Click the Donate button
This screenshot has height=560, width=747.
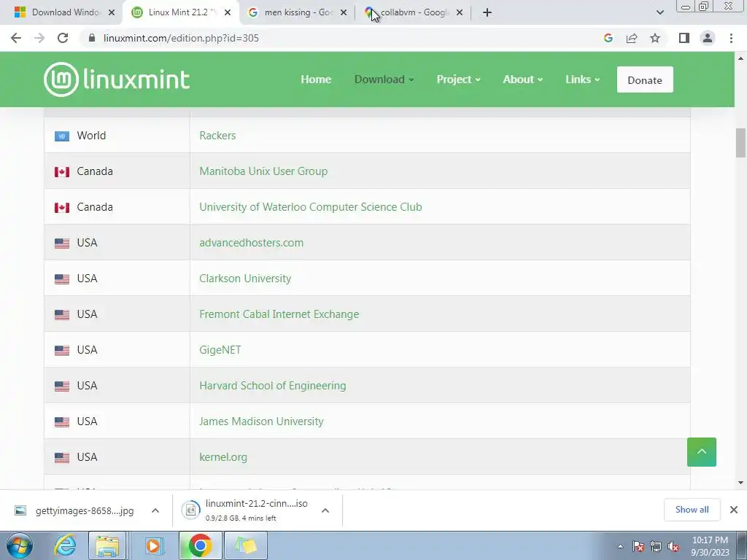(645, 79)
